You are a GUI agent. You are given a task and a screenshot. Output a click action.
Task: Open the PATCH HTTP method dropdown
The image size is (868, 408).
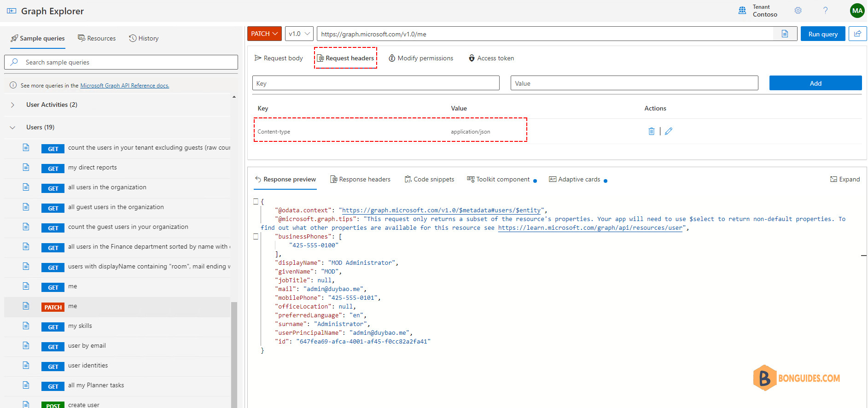(264, 34)
